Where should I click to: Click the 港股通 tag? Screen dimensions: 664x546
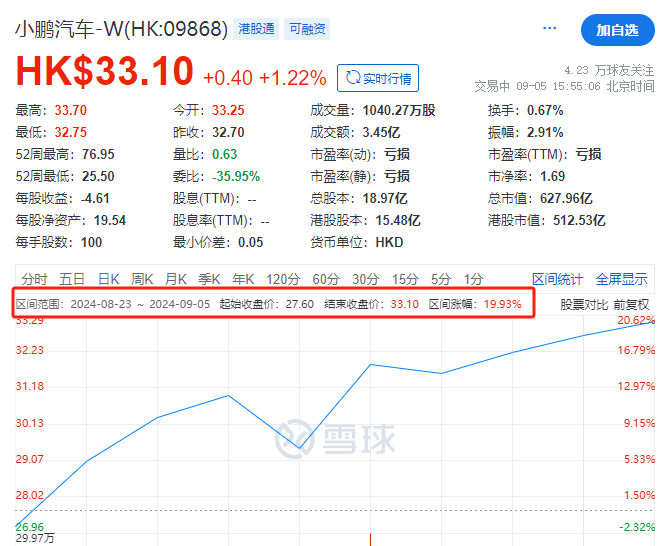(256, 29)
